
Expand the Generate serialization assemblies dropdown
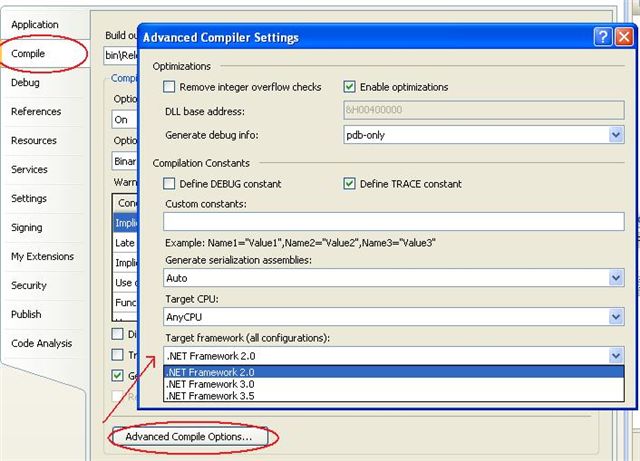(616, 278)
